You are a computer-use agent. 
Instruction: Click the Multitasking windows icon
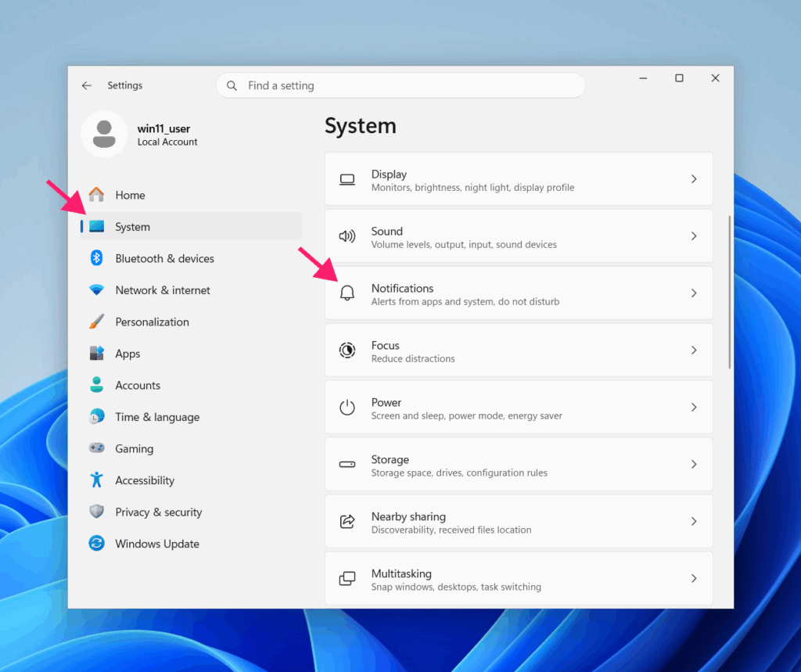(x=347, y=578)
